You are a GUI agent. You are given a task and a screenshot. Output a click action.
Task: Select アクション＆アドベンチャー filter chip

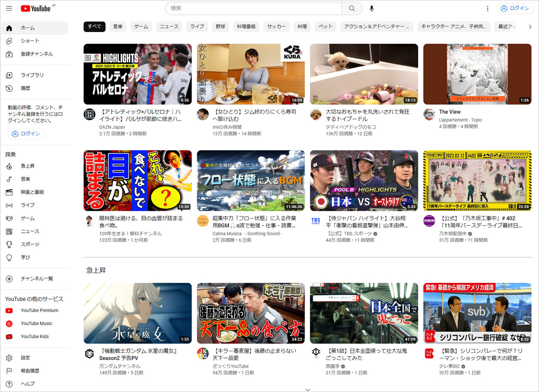click(377, 27)
